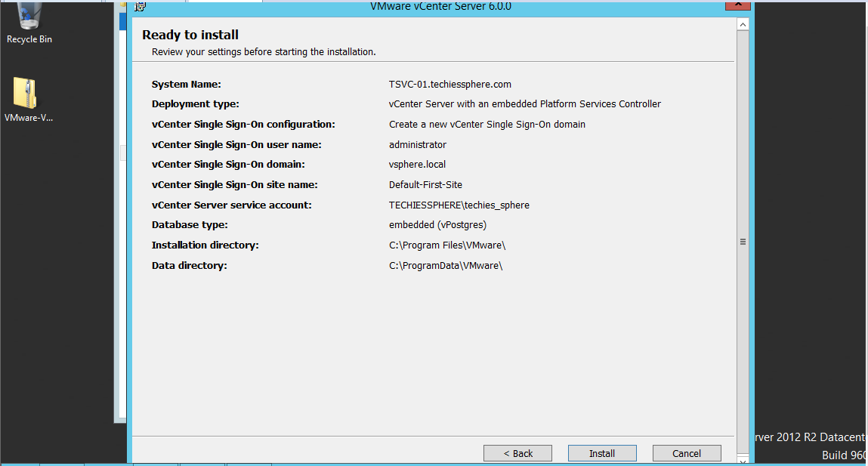Screen dimensions: 868x466
Task: Click the 'vCenter Server service account:' label
Action: point(231,205)
